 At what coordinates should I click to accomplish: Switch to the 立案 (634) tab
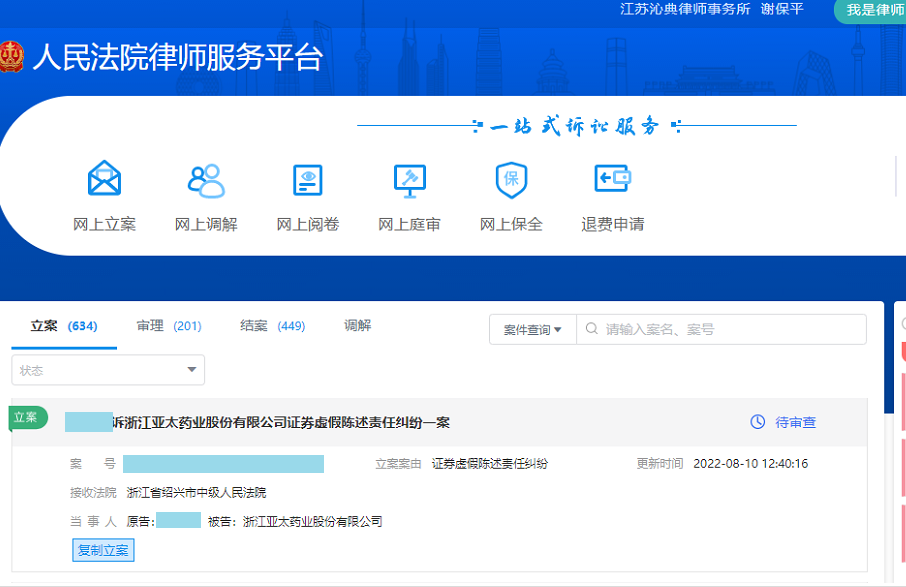(x=64, y=326)
